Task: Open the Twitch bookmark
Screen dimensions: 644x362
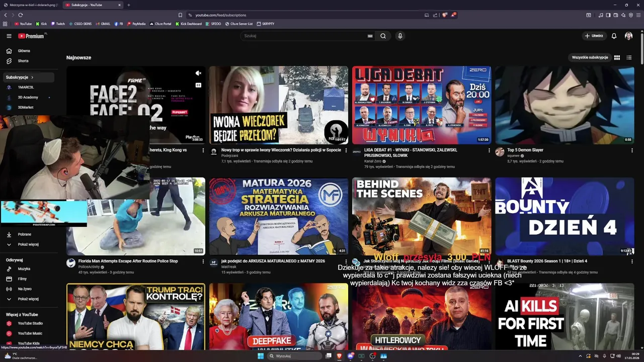Action: (x=58, y=24)
